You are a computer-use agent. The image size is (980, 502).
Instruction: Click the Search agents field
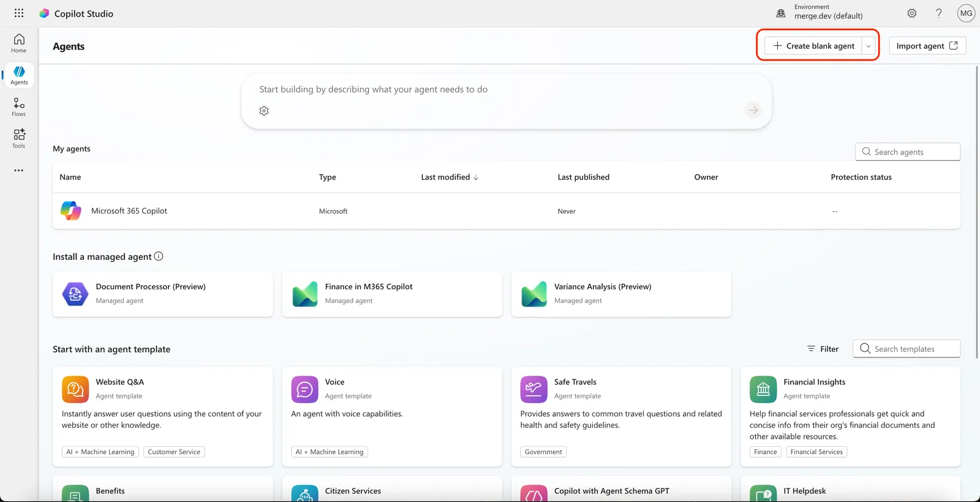click(908, 152)
